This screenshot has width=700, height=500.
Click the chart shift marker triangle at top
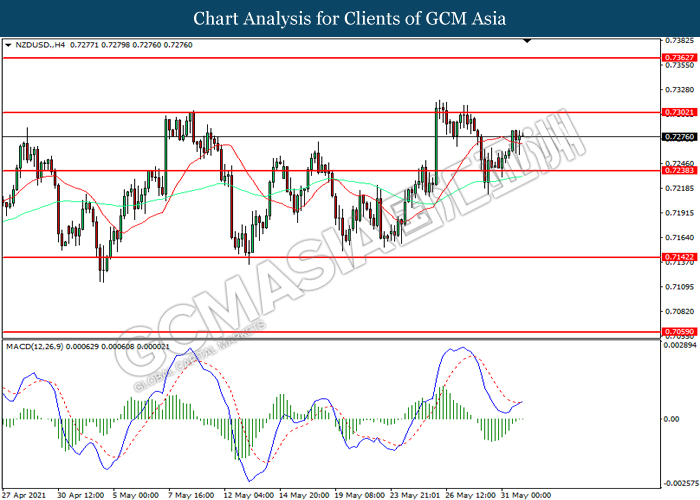pyautogui.click(x=527, y=43)
